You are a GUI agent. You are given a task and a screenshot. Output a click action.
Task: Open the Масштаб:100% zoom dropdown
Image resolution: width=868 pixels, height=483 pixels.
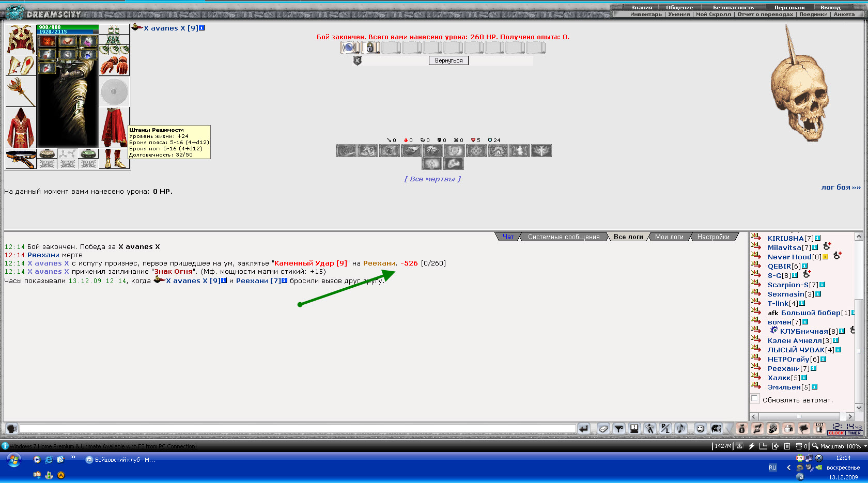point(840,446)
